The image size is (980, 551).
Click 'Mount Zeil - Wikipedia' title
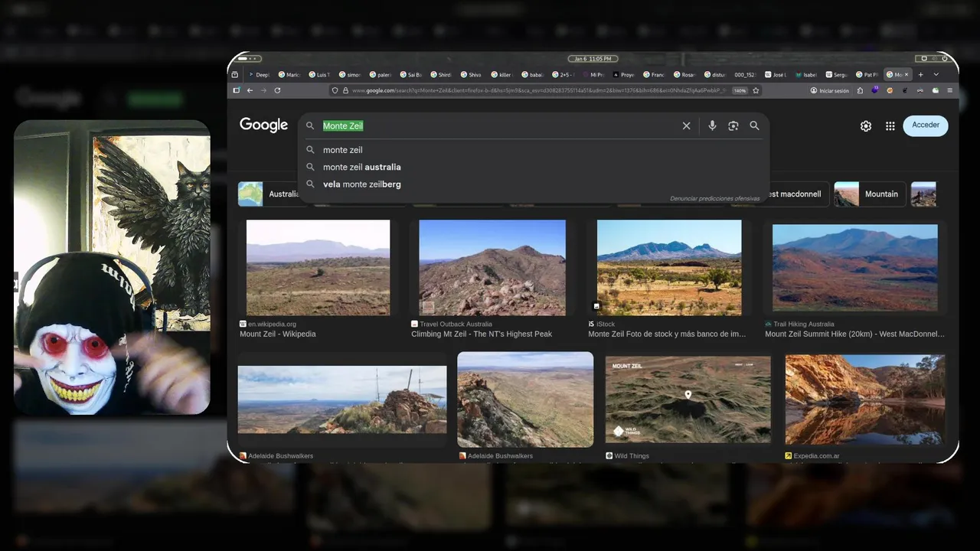[x=278, y=334]
